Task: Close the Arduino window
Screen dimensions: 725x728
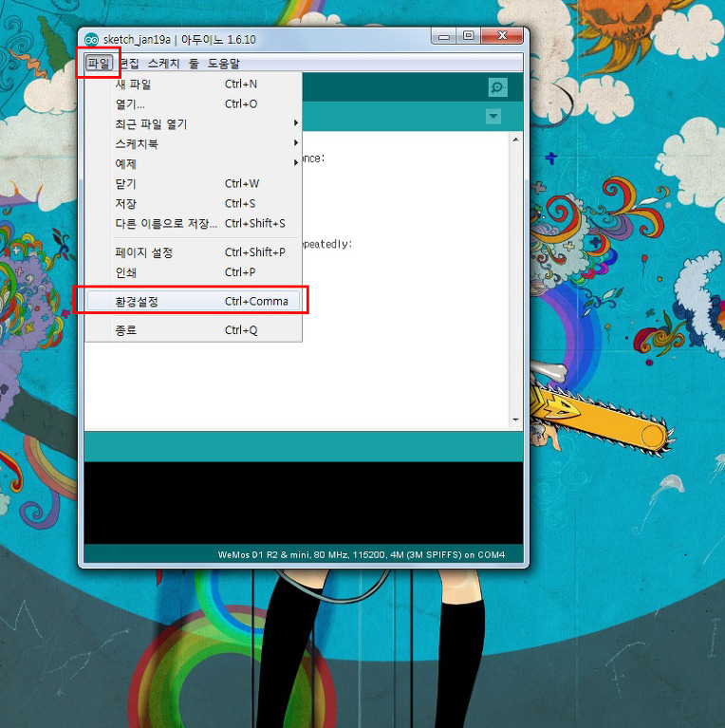Action: coord(502,36)
